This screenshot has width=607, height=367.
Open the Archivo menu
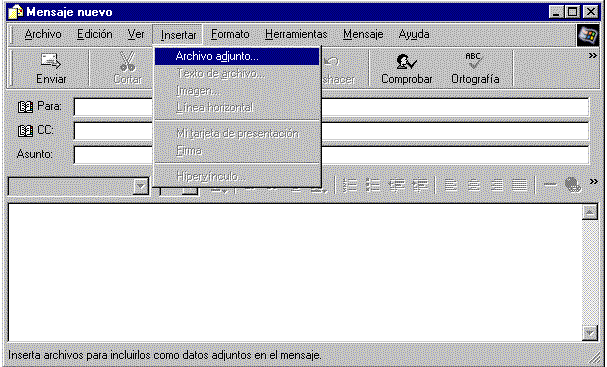click(43, 34)
